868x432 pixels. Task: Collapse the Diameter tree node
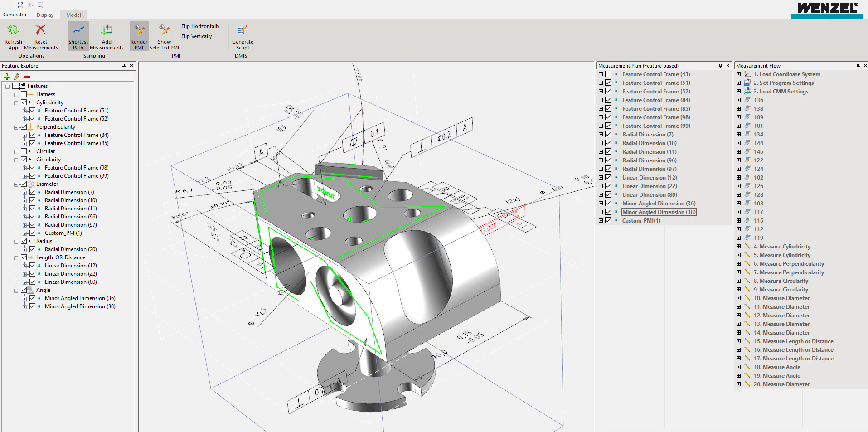pos(16,184)
